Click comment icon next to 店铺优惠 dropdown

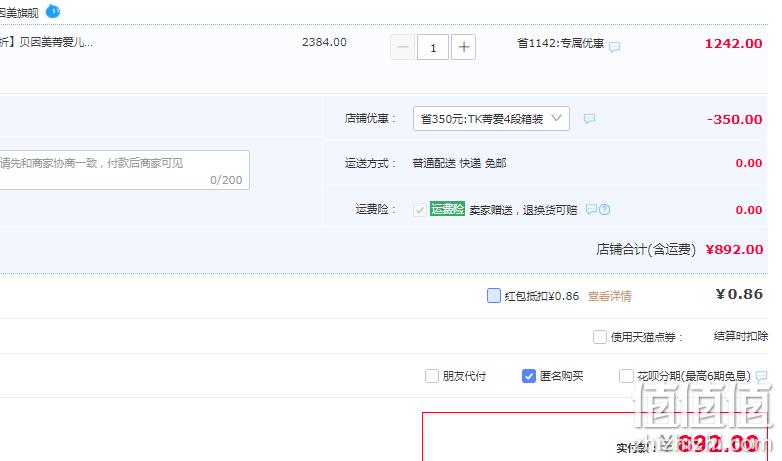click(x=589, y=119)
